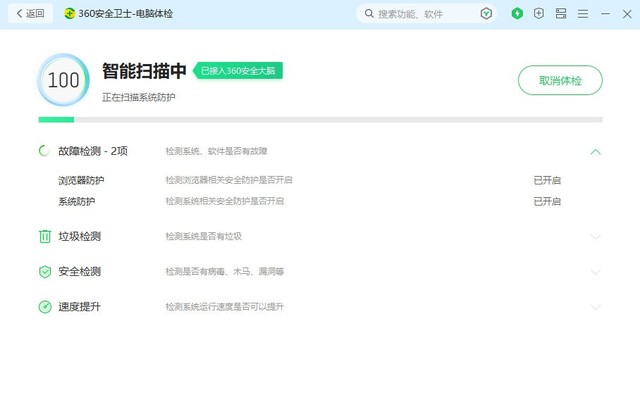
Task: Click the 垃圾检测 trash can icon
Action: coord(44,236)
